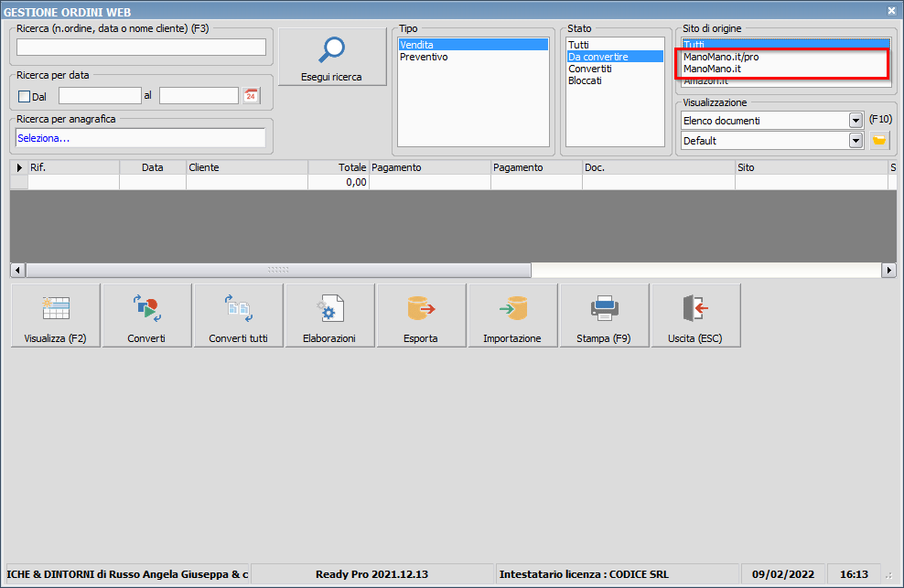The image size is (904, 588).
Task: Convert all orders with Converti tutti
Action: pos(238,315)
